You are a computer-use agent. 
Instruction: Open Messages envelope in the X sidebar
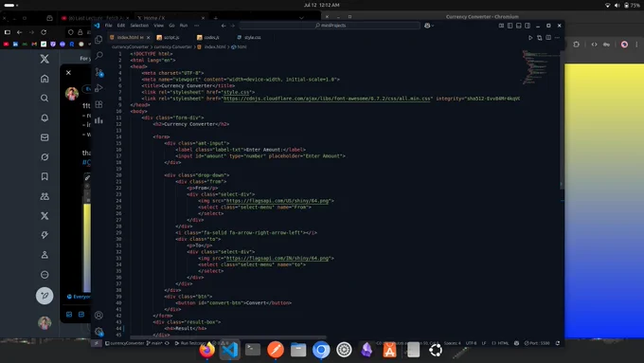45,137
